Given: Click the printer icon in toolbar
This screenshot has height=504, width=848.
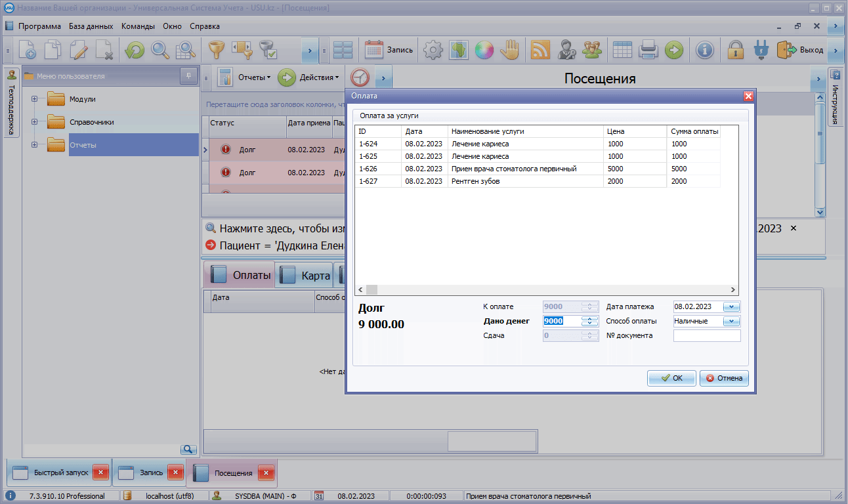Looking at the screenshot, I should click(648, 50).
